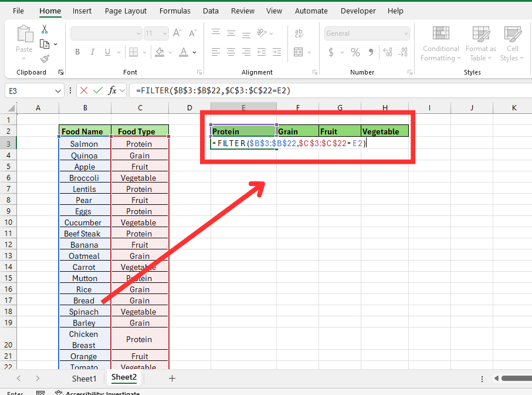
Task: Open the File tab
Action: [x=18, y=11]
